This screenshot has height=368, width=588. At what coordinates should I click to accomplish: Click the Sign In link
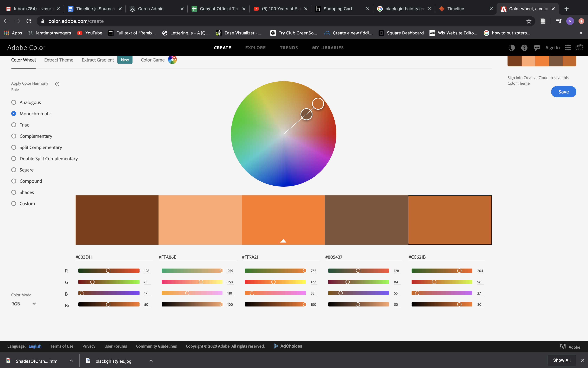pos(552,48)
